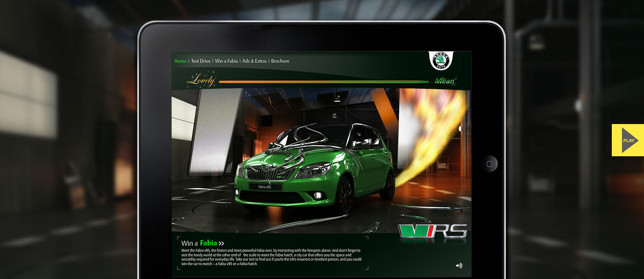644x279 pixels.
Task: Click the orange-green Lovely to Mean slider bar
Action: click(324, 82)
